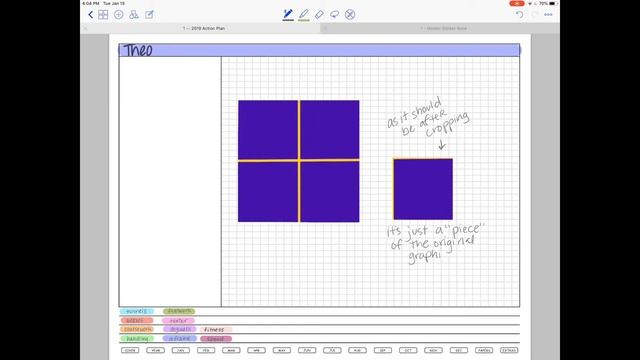Open the page thumbnails grid view
This screenshot has height=360, width=640.
click(103, 15)
